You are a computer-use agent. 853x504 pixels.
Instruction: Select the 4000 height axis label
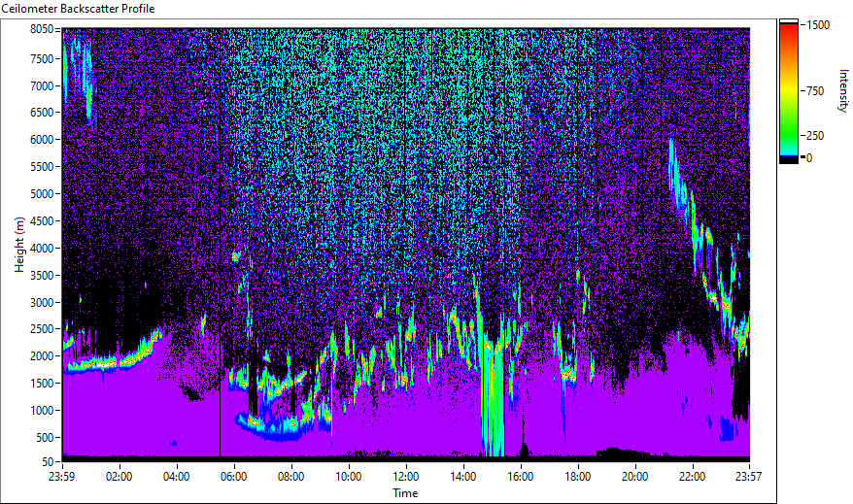click(42, 249)
